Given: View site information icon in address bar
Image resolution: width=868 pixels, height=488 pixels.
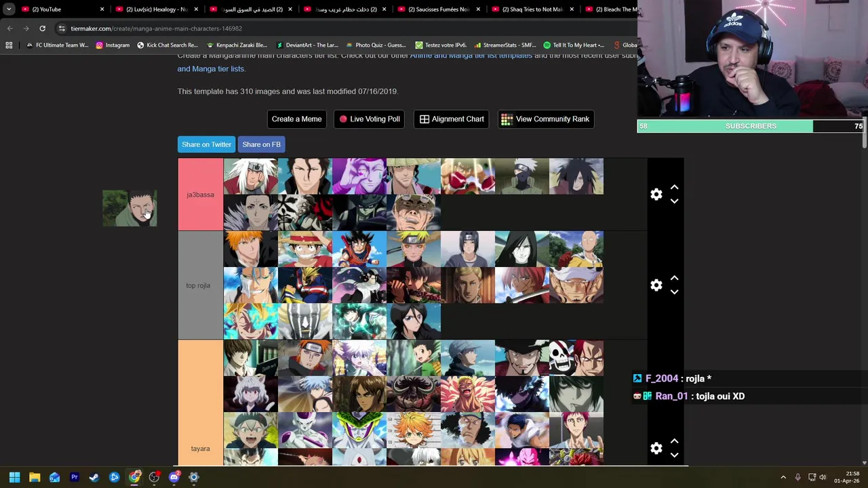Looking at the screenshot, I should pyautogui.click(x=61, y=28).
